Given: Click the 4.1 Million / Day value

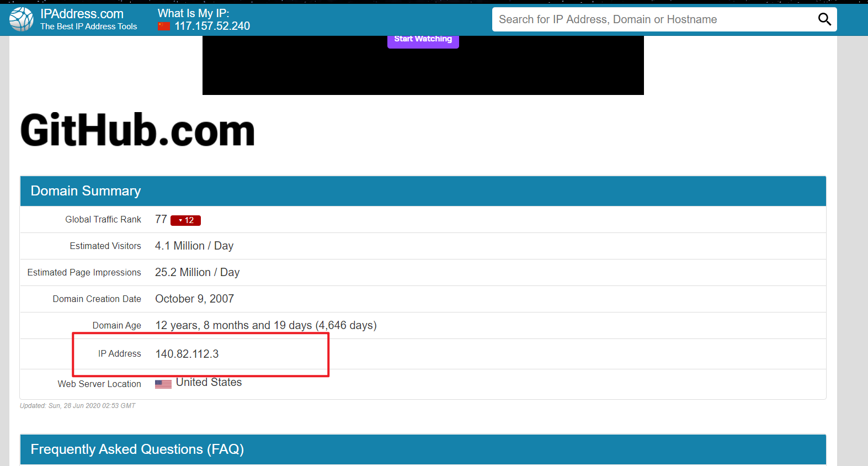Looking at the screenshot, I should (x=194, y=246).
